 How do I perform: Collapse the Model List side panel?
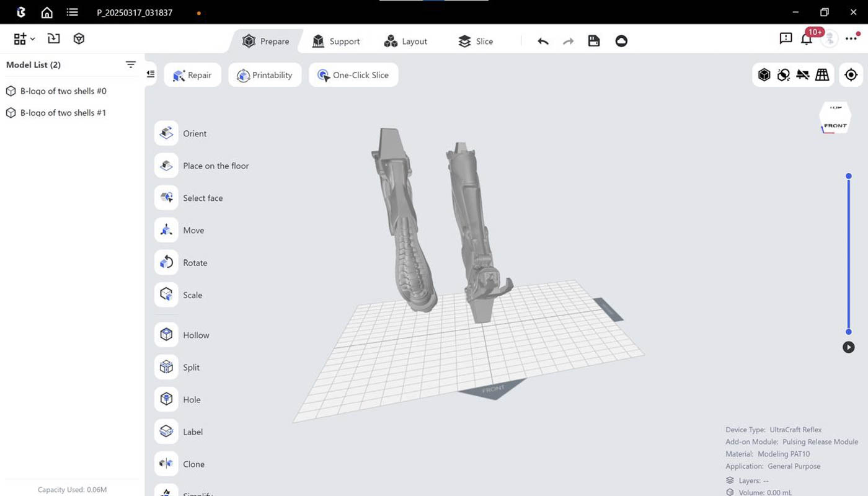[151, 74]
